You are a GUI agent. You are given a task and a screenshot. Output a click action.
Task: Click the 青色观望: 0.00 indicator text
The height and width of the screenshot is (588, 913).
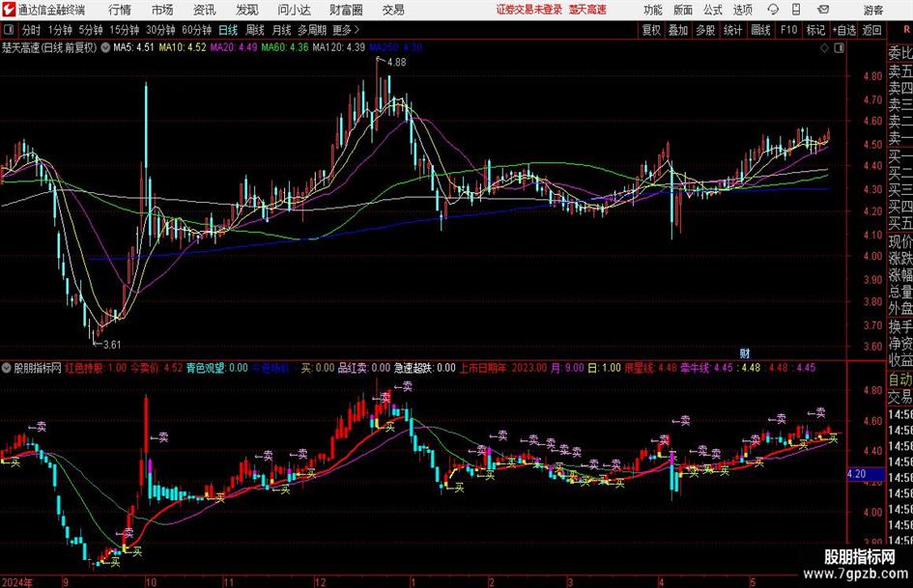[x=216, y=368]
